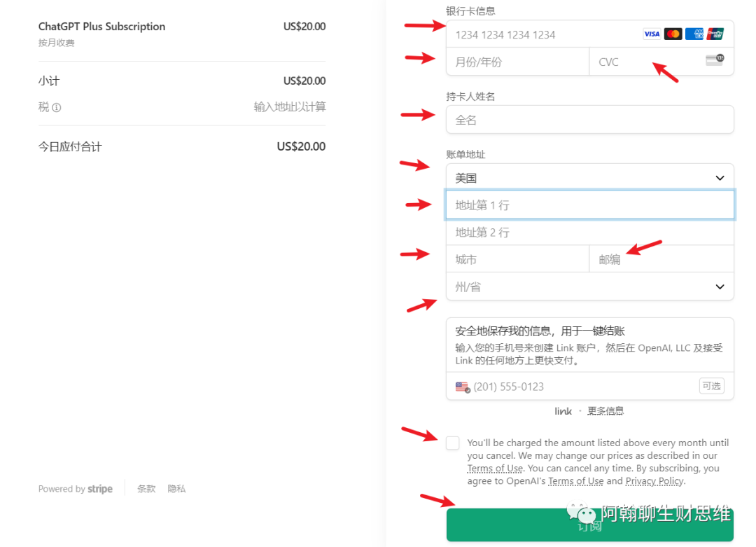Click the American Express card icon
756x547 pixels.
click(x=694, y=34)
